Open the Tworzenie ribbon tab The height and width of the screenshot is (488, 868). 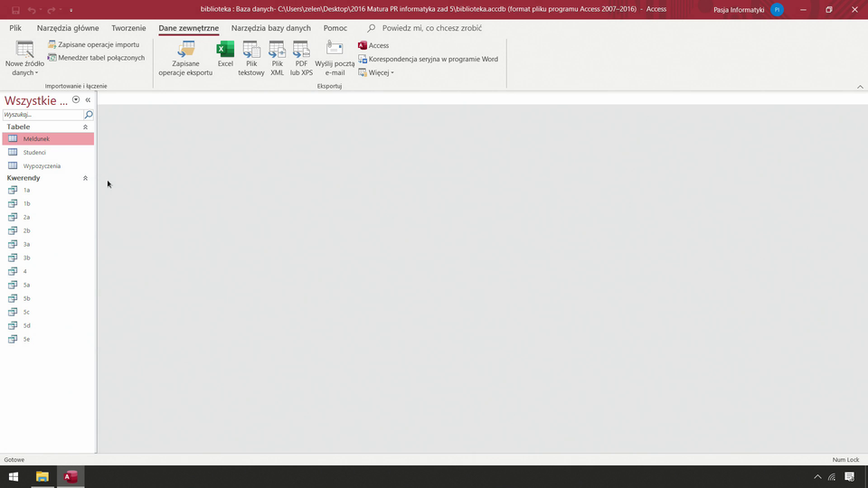128,28
